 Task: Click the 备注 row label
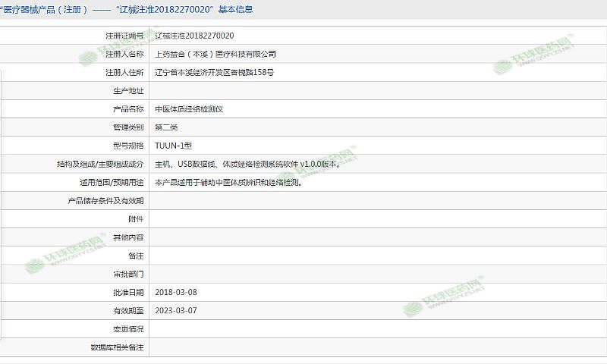tap(135, 256)
